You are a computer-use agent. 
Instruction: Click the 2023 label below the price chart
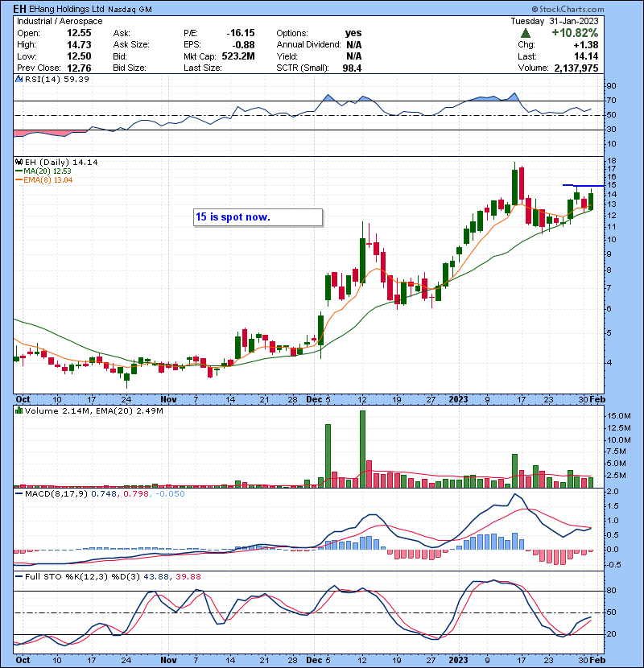[x=459, y=400]
